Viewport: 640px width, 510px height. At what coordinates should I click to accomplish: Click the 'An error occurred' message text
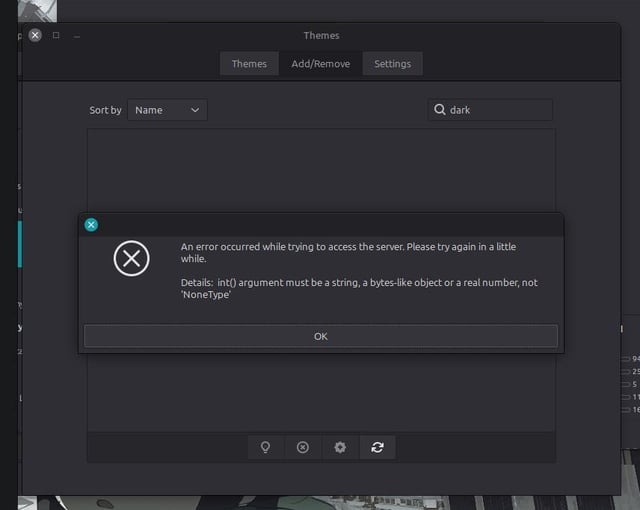[348, 253]
